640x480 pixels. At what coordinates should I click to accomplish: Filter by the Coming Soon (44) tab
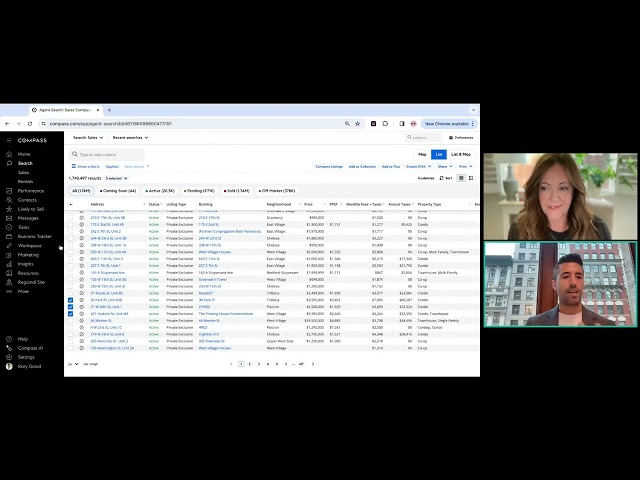(118, 191)
